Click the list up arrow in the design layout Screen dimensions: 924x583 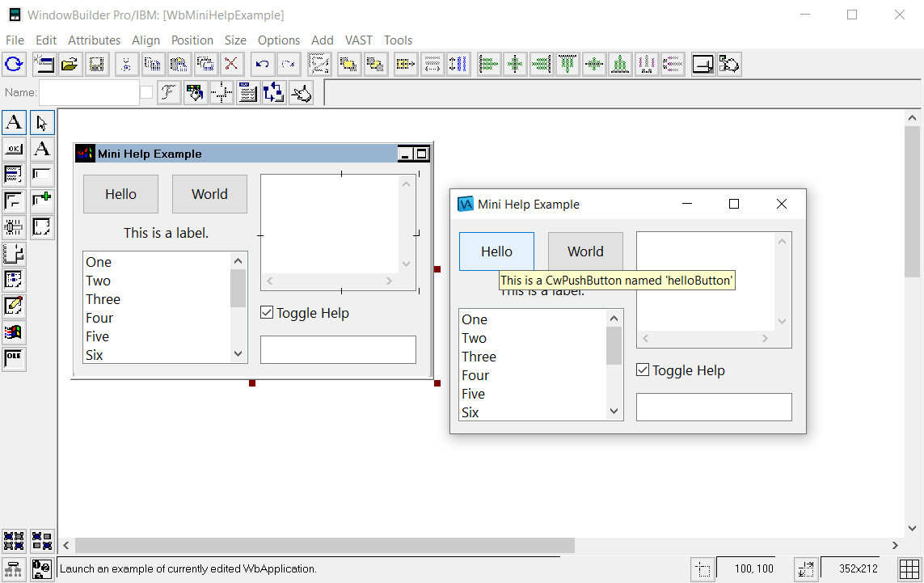click(x=238, y=260)
